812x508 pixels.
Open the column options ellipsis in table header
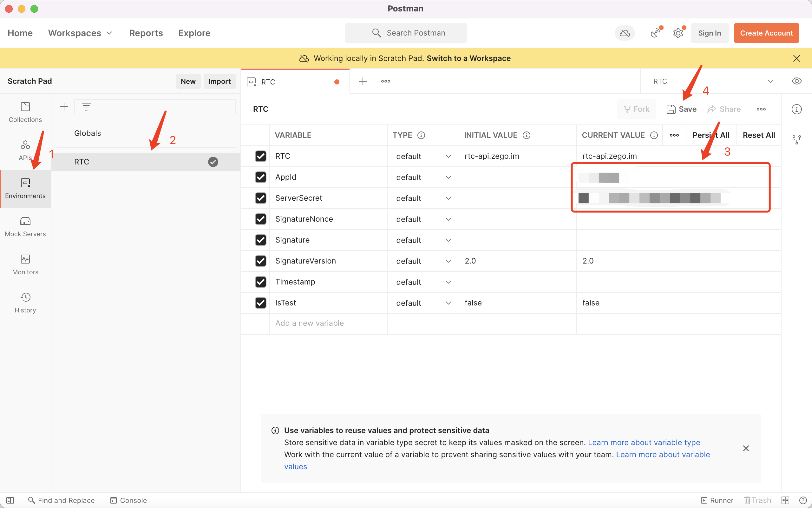pos(674,135)
